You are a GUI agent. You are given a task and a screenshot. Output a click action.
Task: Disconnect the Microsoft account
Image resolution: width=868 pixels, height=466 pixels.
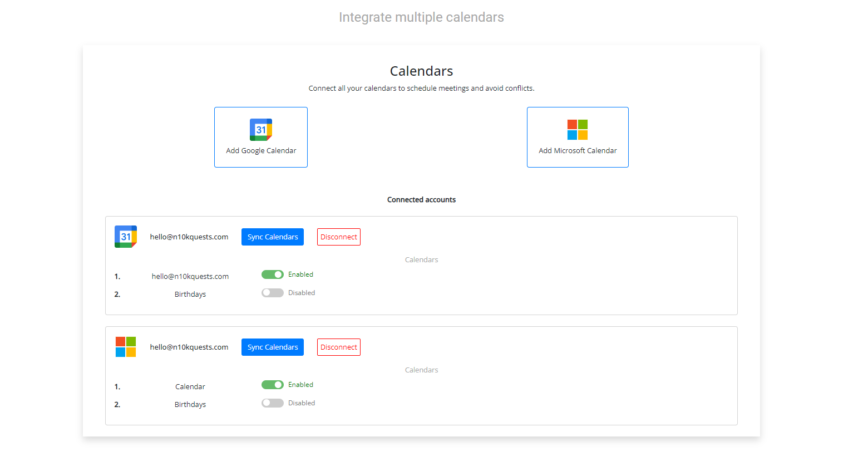(339, 347)
